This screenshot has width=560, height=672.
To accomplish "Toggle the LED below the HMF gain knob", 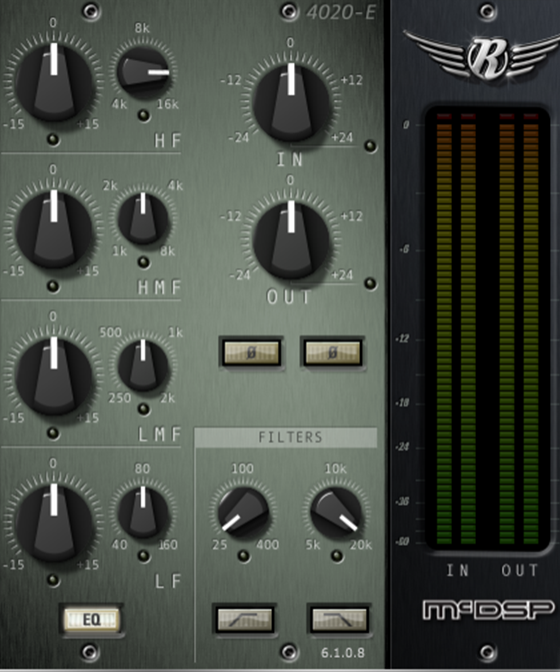I will pos(53,286).
